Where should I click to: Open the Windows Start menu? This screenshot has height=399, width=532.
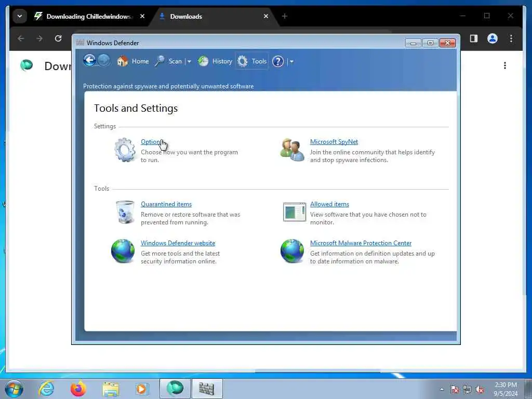click(14, 389)
